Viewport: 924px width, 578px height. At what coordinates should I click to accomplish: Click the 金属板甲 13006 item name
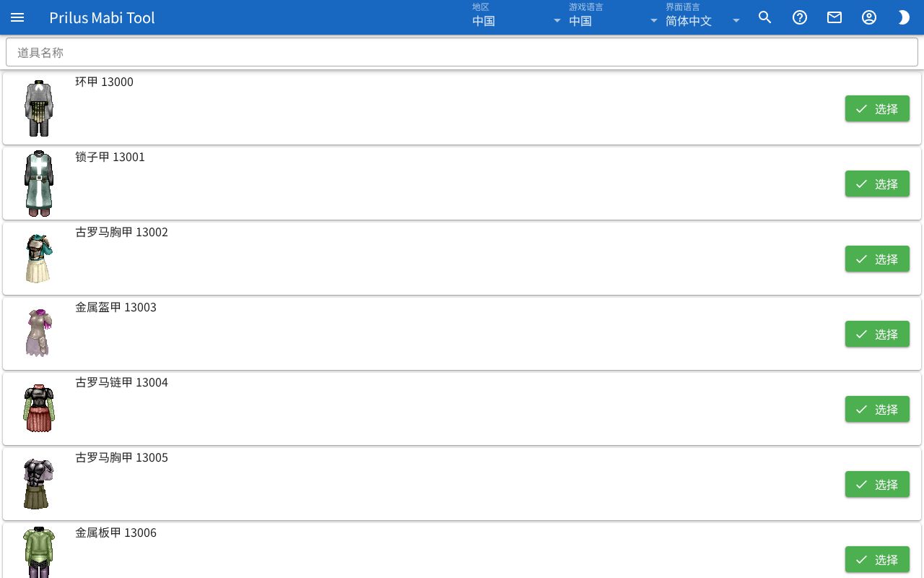click(115, 532)
